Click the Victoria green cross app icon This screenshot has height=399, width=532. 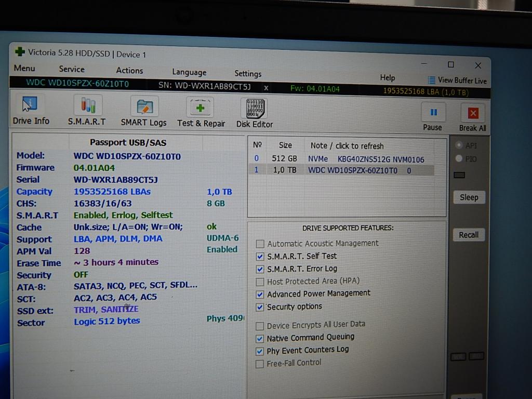[20, 51]
